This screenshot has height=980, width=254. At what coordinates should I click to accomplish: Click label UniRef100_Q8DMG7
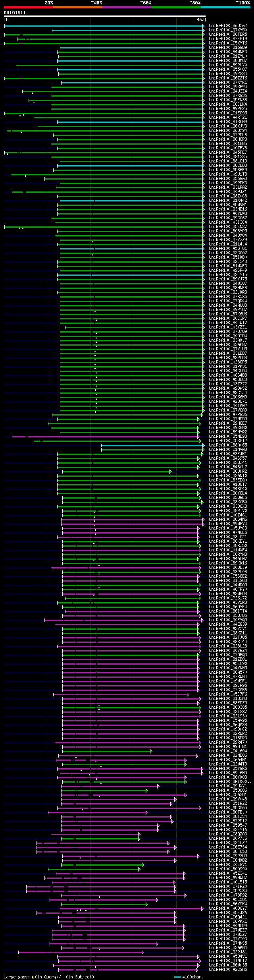[x=228, y=61]
